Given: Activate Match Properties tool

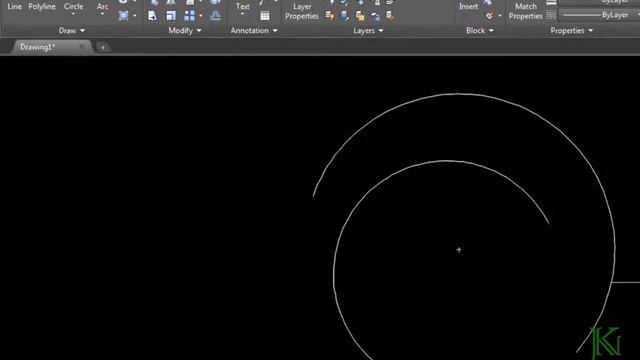Looking at the screenshot, I should [x=526, y=11].
